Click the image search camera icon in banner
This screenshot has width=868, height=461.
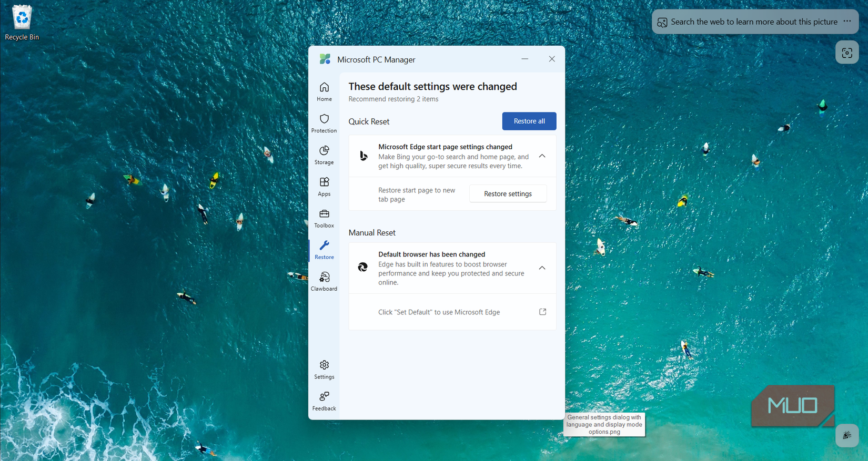(x=662, y=22)
